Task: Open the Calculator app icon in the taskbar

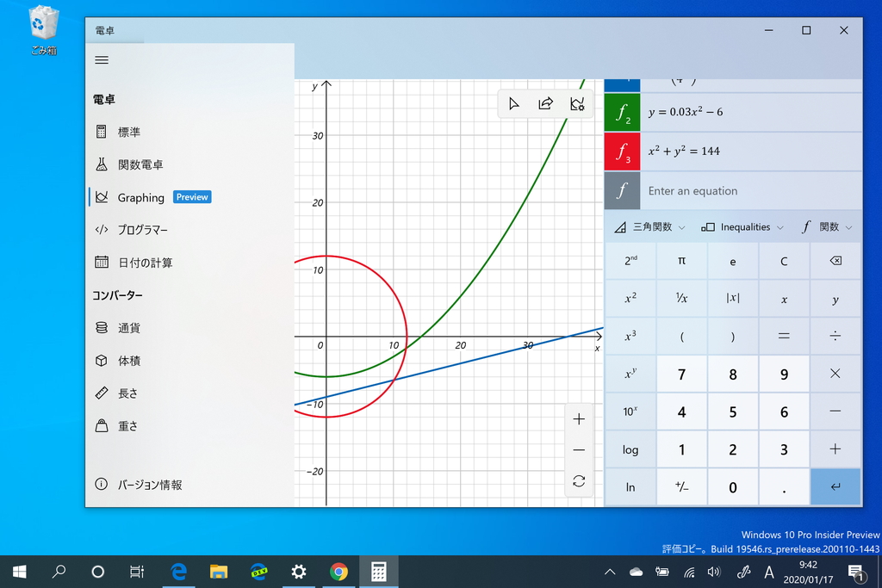Action: [379, 571]
